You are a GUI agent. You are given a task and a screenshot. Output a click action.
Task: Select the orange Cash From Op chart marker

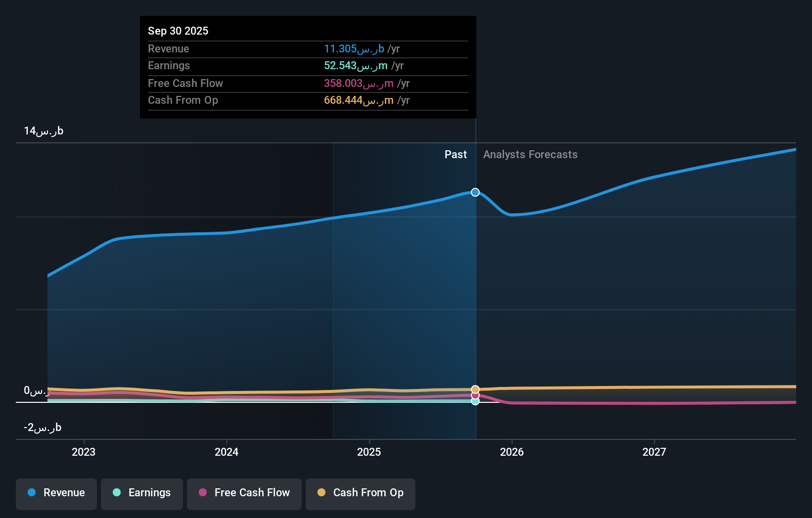click(475, 388)
